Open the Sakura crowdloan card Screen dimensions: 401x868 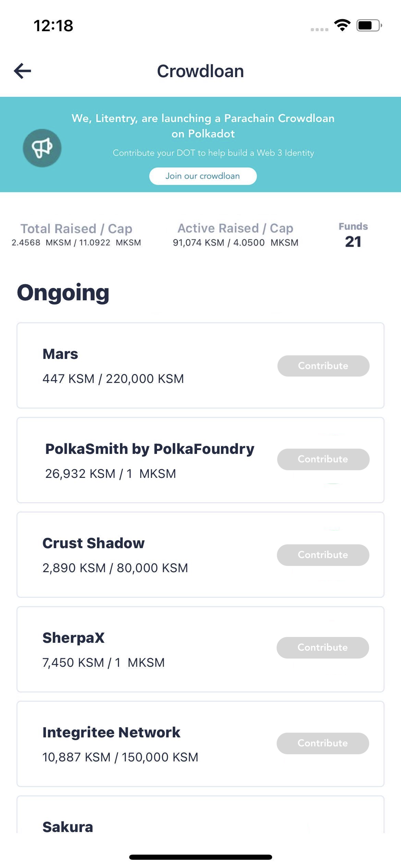pyautogui.click(x=137, y=826)
